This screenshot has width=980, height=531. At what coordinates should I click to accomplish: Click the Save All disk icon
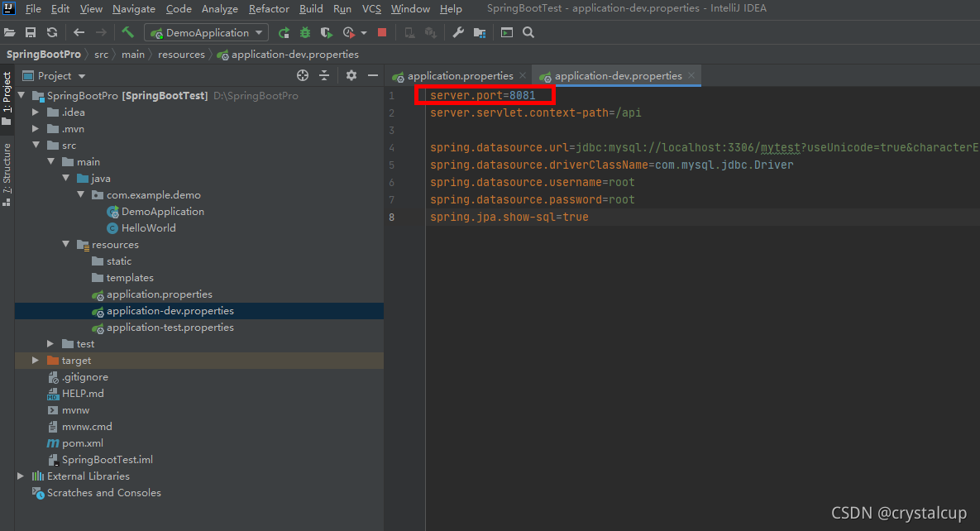point(30,32)
